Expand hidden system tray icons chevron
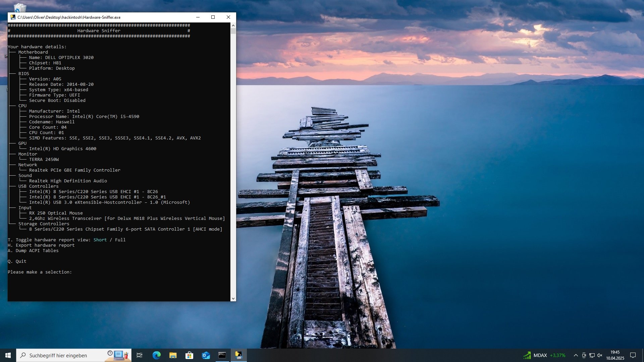Screen dimensions: 644x362 click(x=576, y=355)
